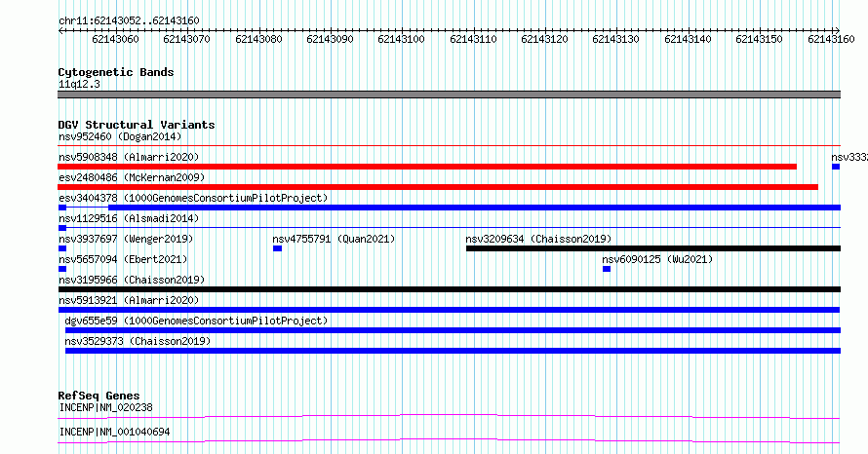Click ruler position 62143130

pos(615,39)
